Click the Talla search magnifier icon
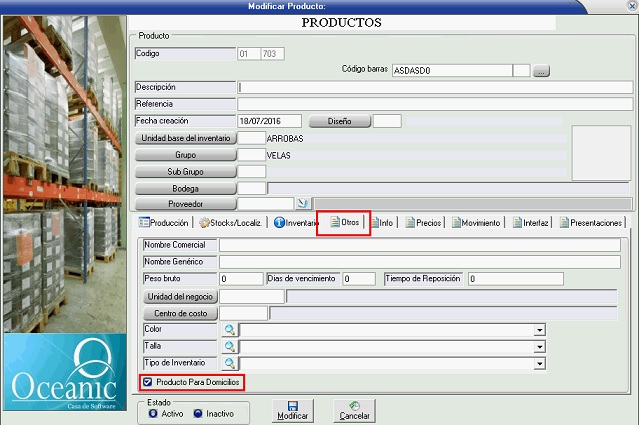Screen dimensions: 639x425 coord(229,346)
